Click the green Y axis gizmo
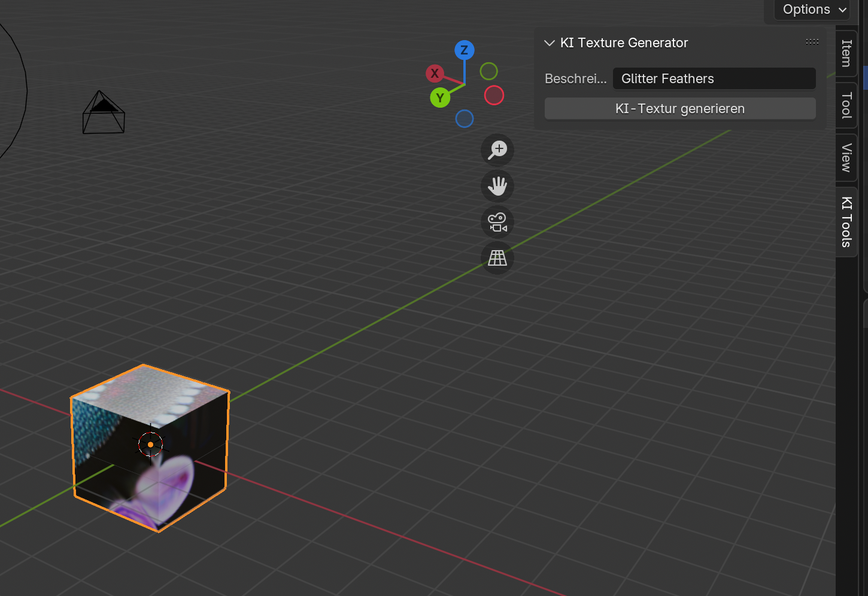 (440, 98)
